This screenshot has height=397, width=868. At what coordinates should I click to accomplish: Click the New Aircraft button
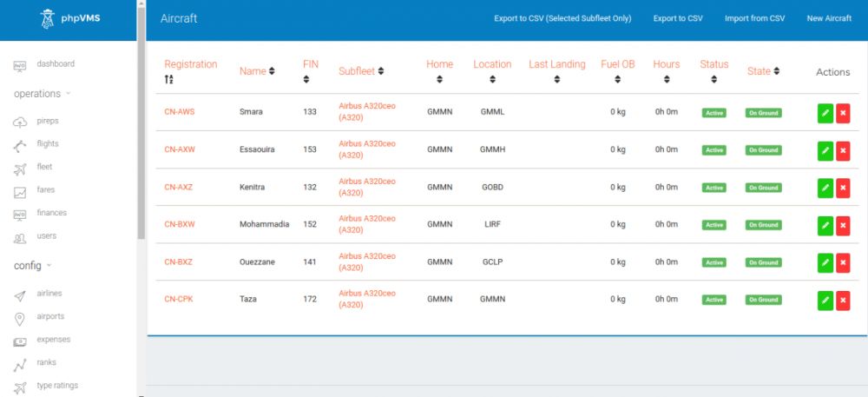click(829, 18)
